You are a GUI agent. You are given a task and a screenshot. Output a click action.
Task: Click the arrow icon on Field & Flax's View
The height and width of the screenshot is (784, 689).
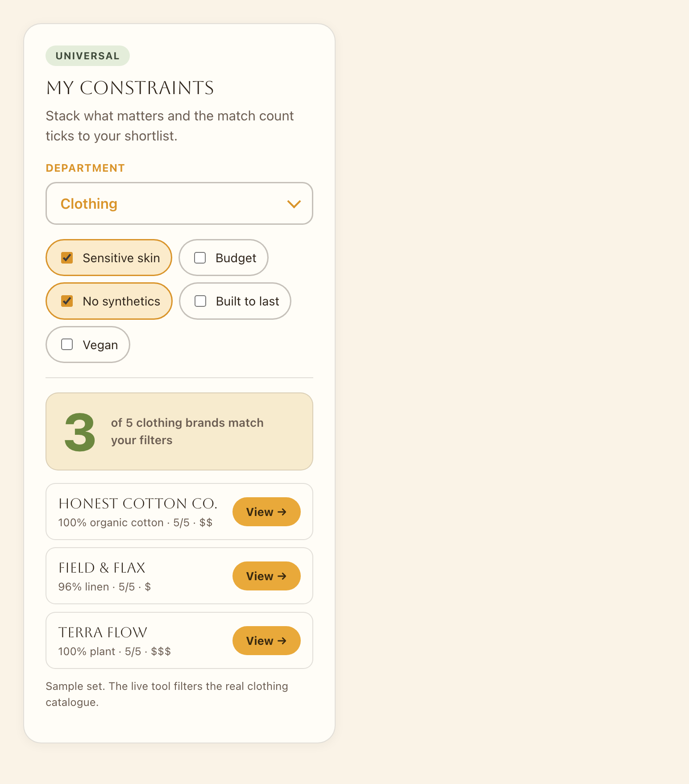(282, 576)
